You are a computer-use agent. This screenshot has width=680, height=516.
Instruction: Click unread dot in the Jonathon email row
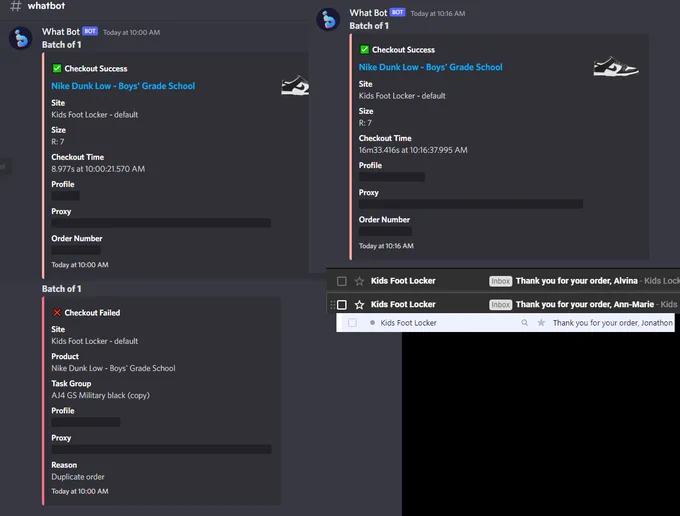372,323
